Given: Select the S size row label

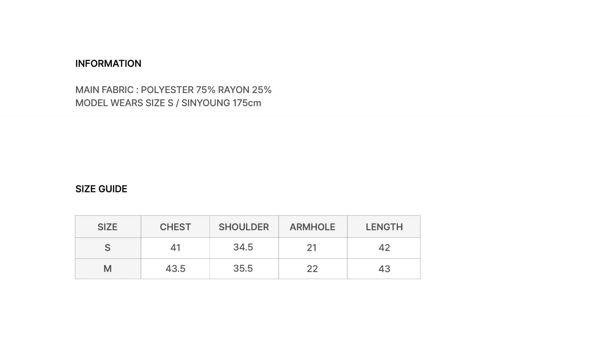Looking at the screenshot, I should [x=108, y=248].
